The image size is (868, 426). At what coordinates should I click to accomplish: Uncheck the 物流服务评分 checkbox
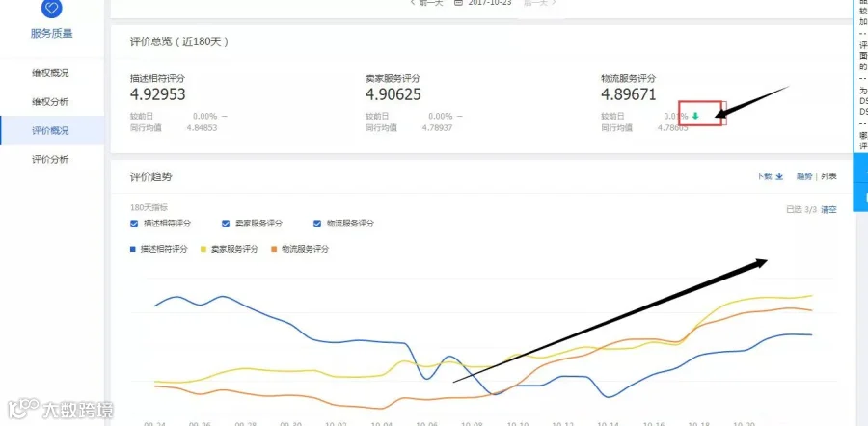point(317,224)
